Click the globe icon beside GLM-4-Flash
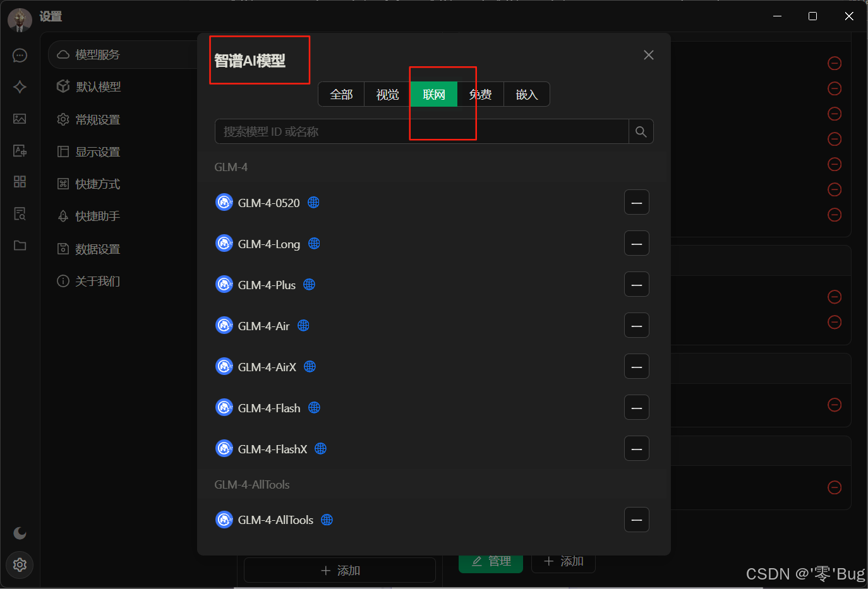 click(314, 407)
